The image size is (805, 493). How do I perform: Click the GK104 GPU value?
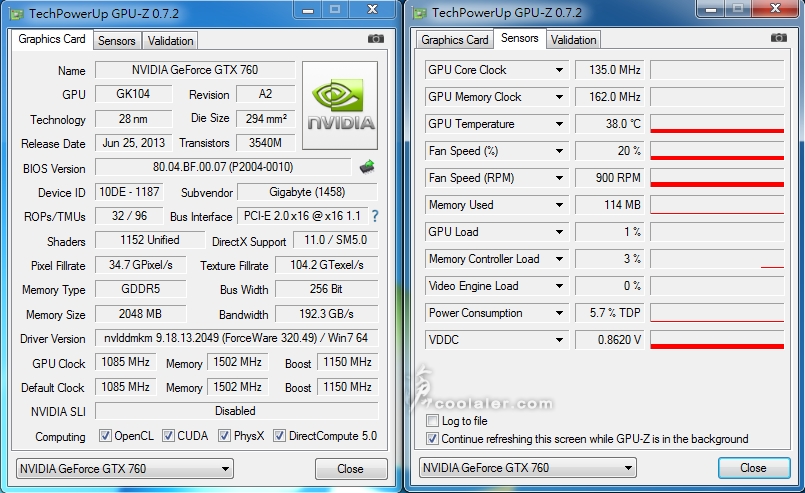pos(133,94)
